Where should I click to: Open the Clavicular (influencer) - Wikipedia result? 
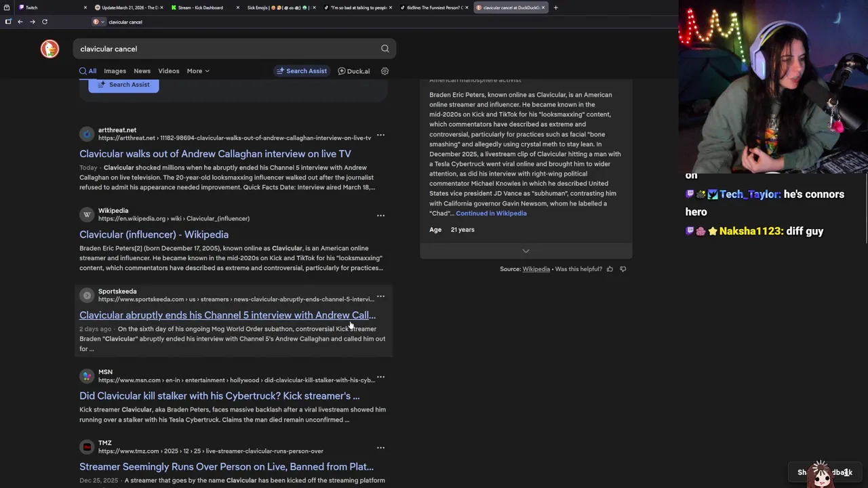point(154,235)
